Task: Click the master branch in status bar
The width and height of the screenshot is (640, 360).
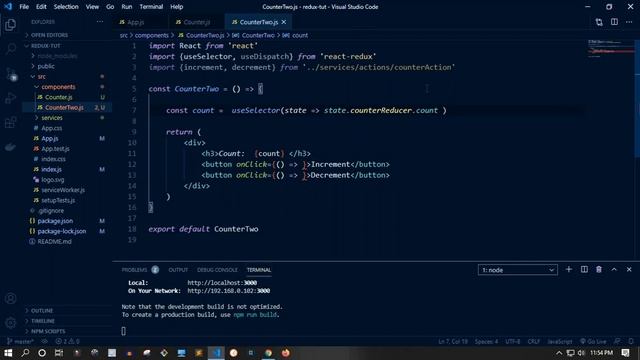Action: tap(20, 341)
